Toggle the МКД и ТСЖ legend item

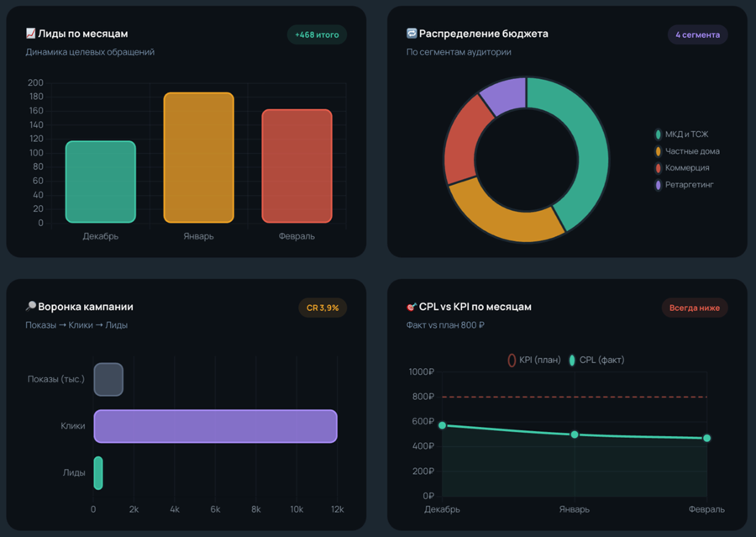pos(681,134)
